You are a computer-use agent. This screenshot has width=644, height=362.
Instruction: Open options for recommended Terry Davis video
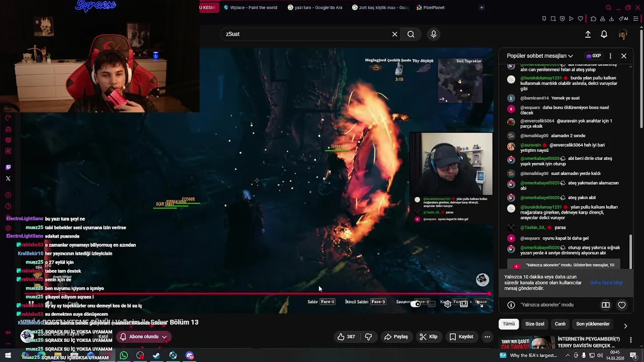tap(631, 340)
